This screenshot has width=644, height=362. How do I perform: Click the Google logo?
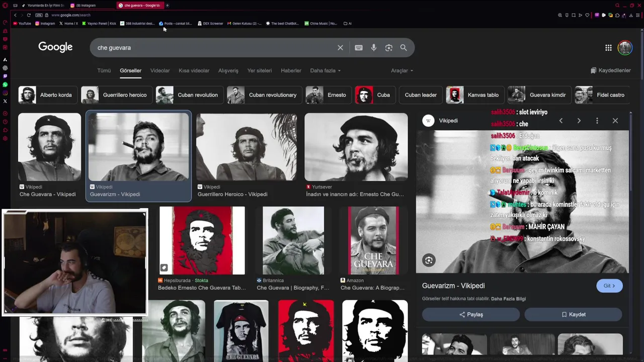(55, 47)
